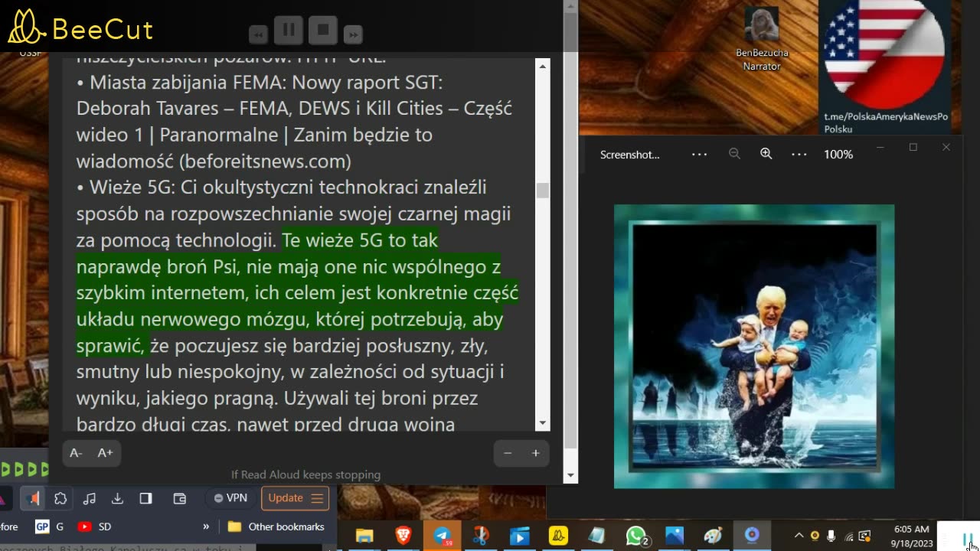
Task: Open the network Wi-Fi tray icon
Action: [x=848, y=536]
